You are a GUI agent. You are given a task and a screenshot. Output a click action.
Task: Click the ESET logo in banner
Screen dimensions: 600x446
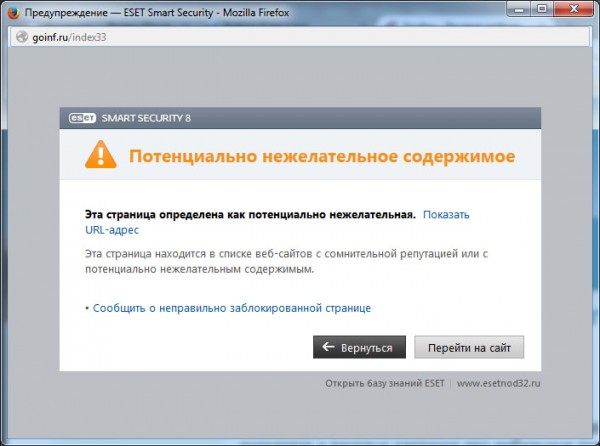click(x=82, y=118)
